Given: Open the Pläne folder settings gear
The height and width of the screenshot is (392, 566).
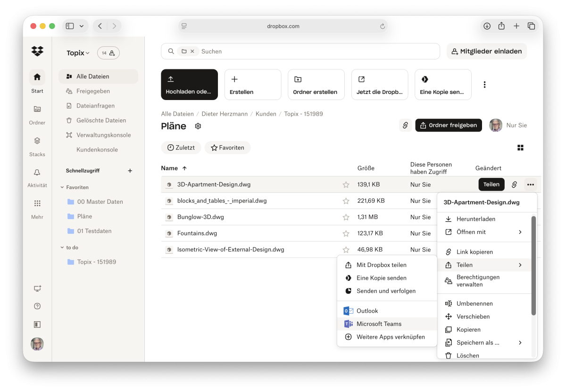Looking at the screenshot, I should [198, 126].
